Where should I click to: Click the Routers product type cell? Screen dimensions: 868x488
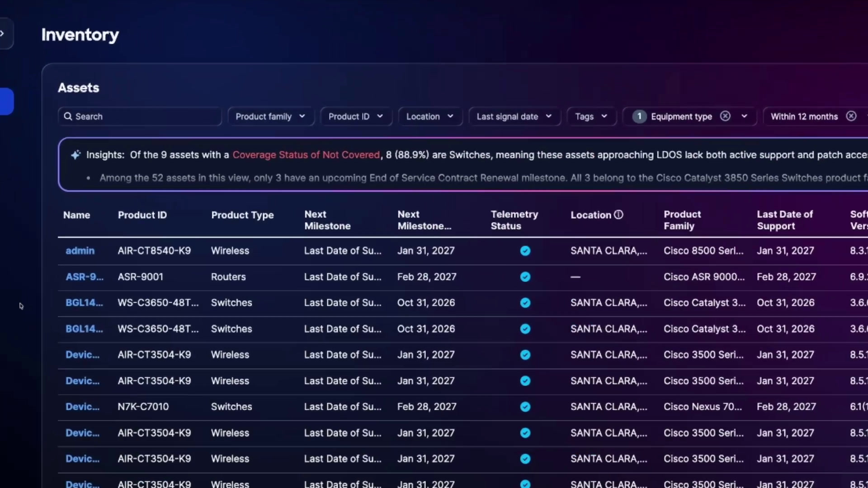tap(228, 277)
